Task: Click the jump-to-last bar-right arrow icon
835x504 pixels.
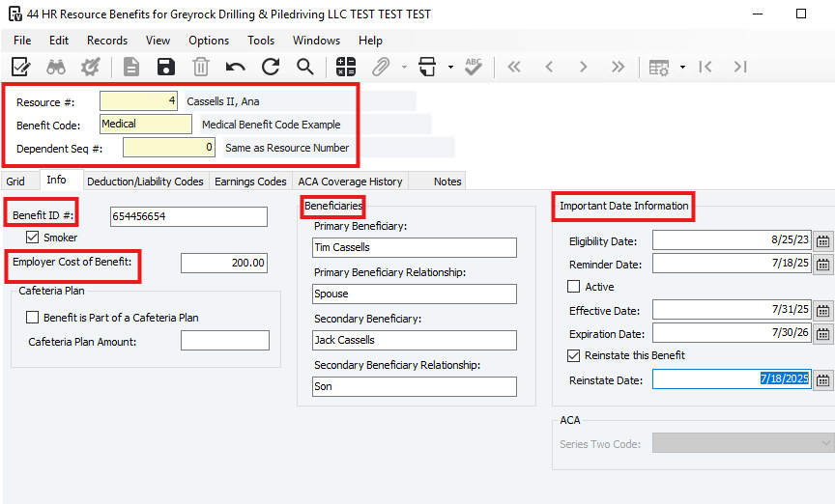Action: (740, 67)
